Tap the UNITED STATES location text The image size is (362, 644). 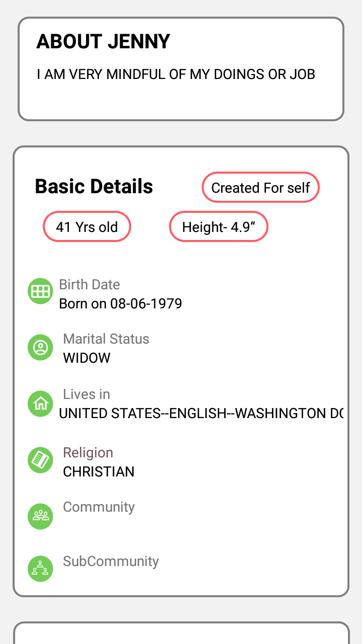click(x=201, y=414)
